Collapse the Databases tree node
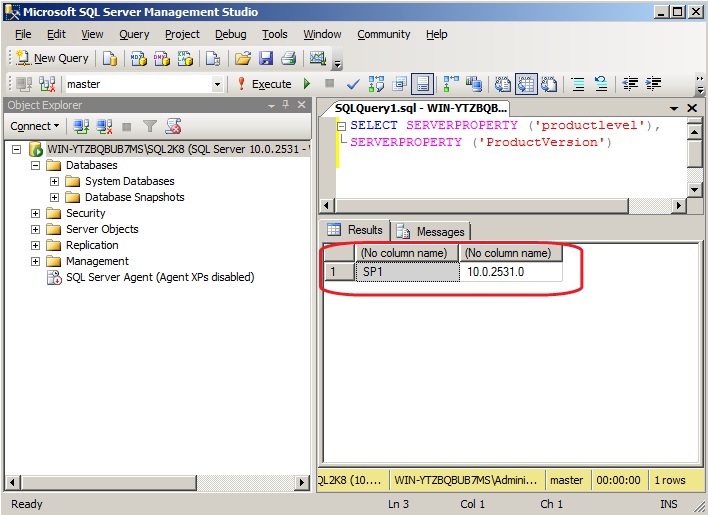This screenshot has height=515, width=708. (36, 165)
